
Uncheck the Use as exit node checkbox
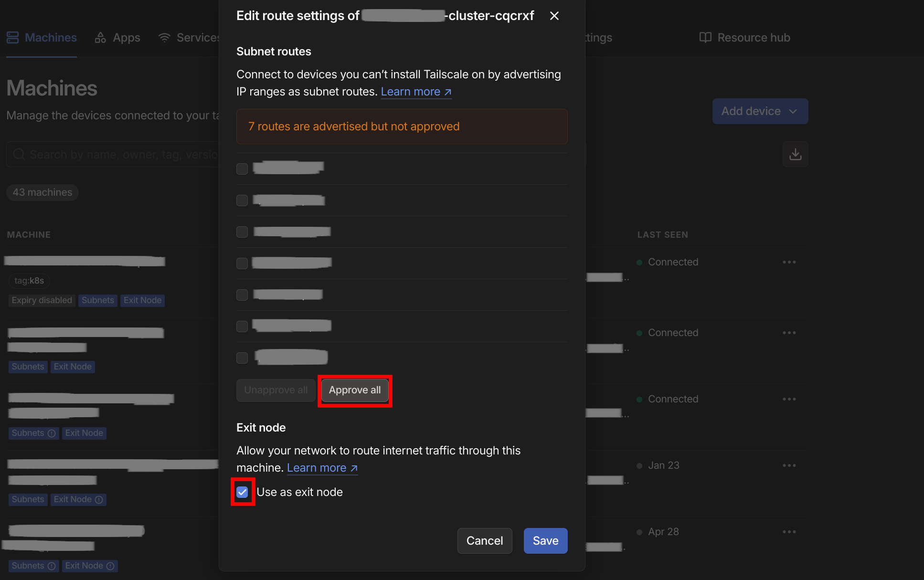242,492
